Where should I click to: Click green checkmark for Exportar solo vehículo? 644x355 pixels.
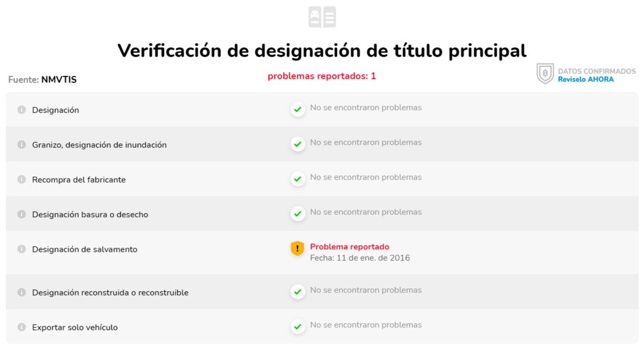pyautogui.click(x=298, y=326)
